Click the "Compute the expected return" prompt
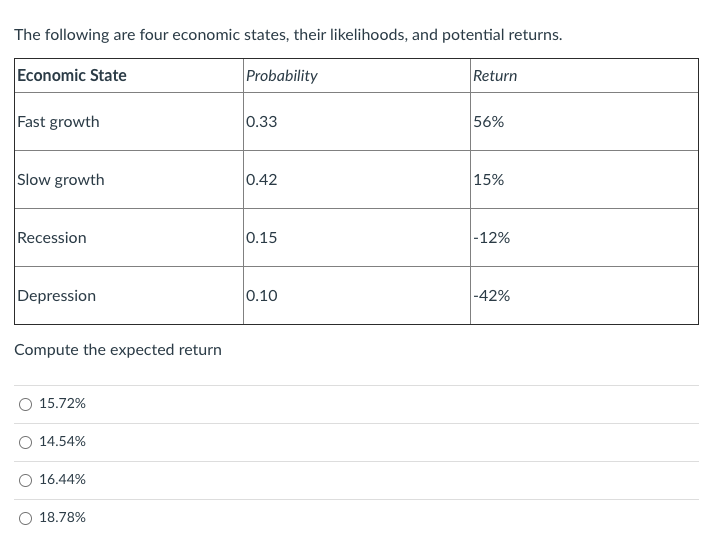 118,350
